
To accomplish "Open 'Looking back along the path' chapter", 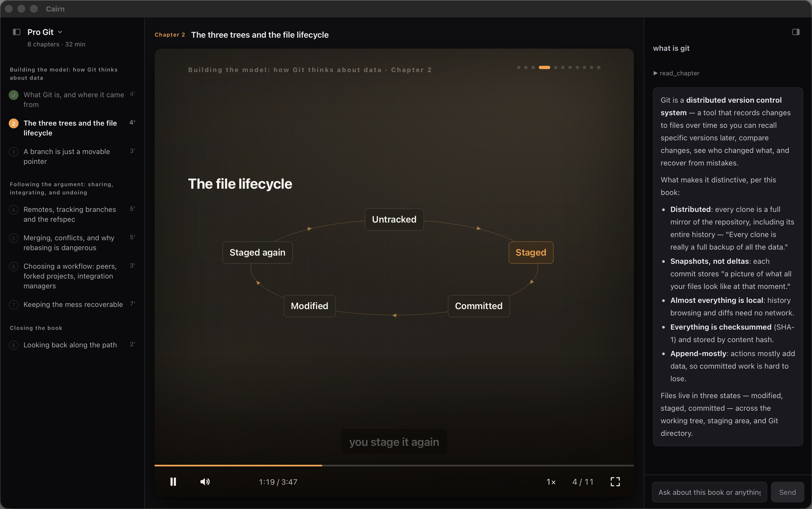I will pos(72,345).
